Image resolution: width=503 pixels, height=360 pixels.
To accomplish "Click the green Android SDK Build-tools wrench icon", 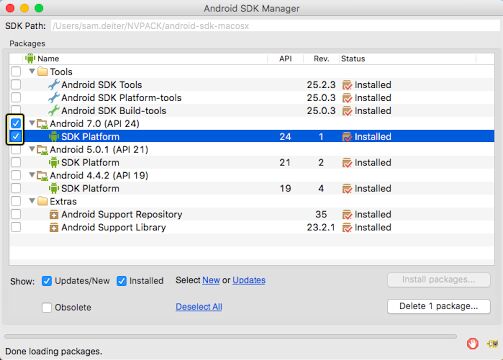I will (54, 111).
